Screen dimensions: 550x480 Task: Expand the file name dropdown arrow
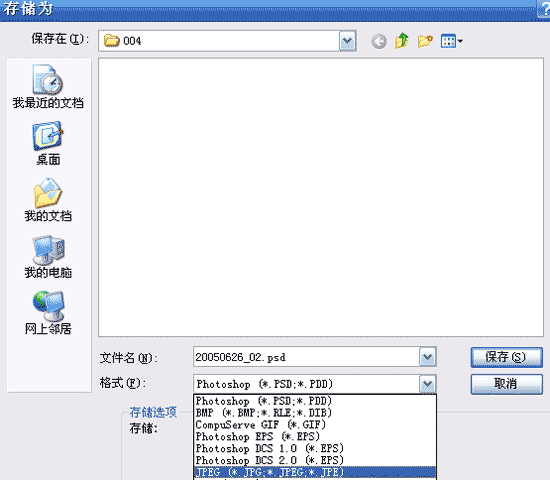428,357
